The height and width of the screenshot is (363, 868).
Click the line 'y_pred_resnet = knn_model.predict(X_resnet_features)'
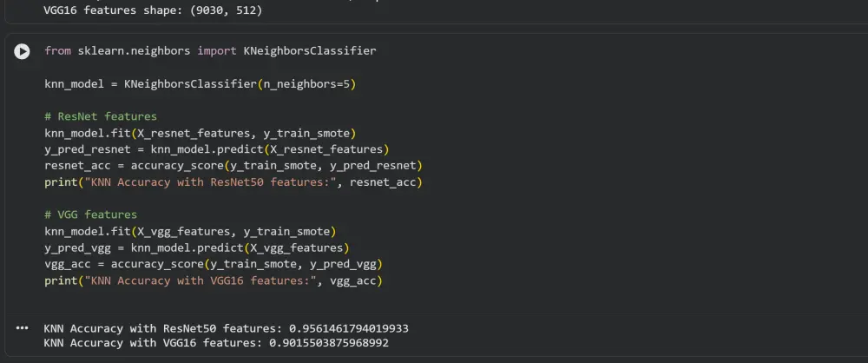click(x=217, y=149)
